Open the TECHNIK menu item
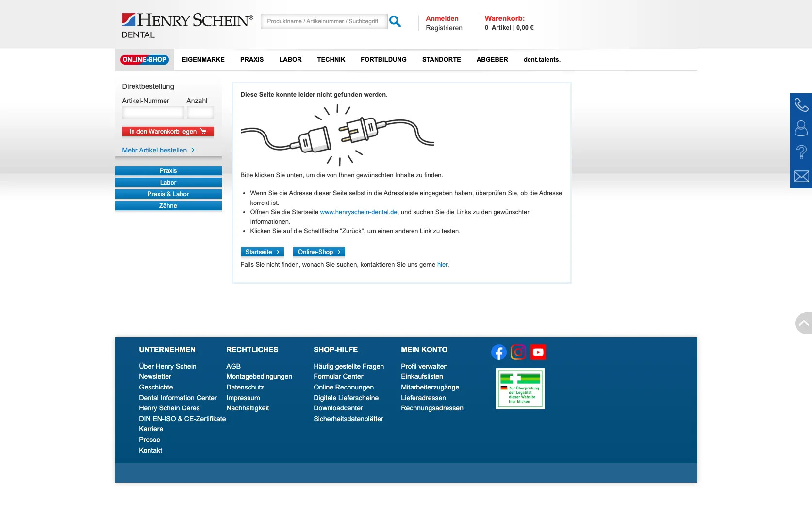Screen dimensions: 812x508 click(331, 60)
